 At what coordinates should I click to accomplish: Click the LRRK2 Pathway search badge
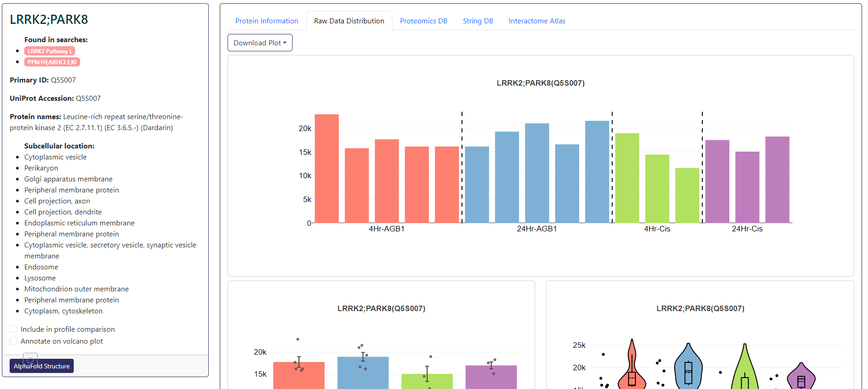pyautogui.click(x=49, y=51)
